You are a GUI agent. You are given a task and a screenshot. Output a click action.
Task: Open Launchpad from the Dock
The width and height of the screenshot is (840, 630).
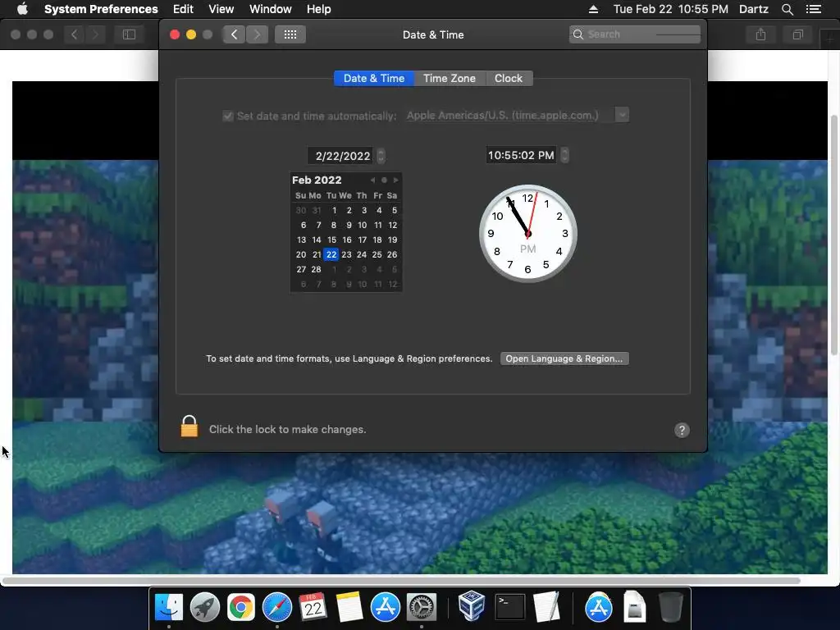pos(204,607)
